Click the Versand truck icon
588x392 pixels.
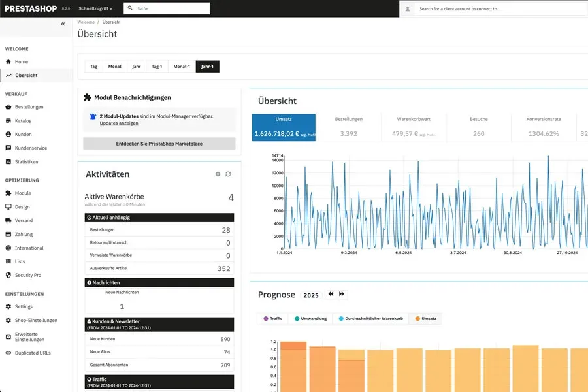8,221
